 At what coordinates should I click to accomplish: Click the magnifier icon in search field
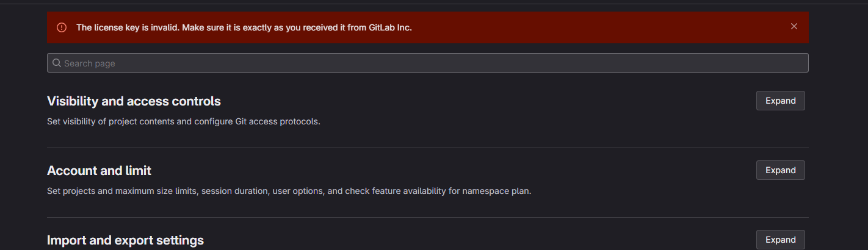57,63
